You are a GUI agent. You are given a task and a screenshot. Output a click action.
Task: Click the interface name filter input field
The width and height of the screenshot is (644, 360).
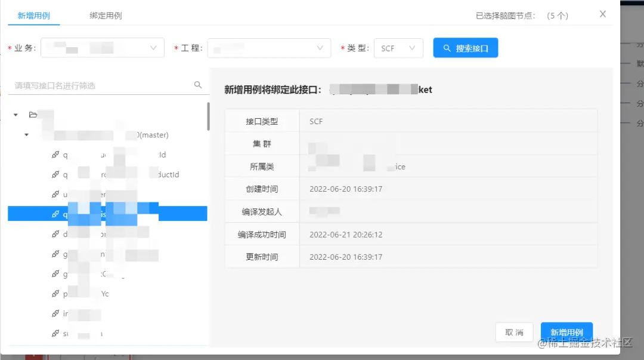click(x=95, y=85)
